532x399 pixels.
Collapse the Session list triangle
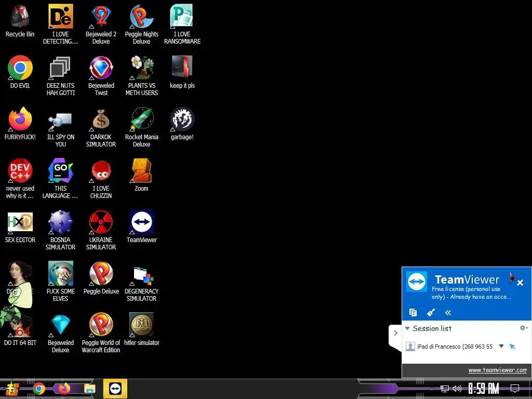click(407, 328)
